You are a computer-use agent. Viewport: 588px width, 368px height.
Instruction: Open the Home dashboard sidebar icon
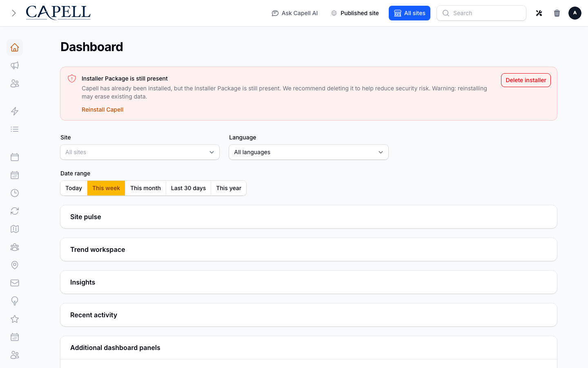[15, 47]
